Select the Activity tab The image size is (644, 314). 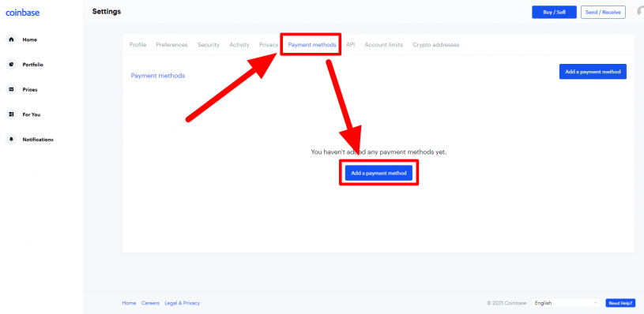239,45
